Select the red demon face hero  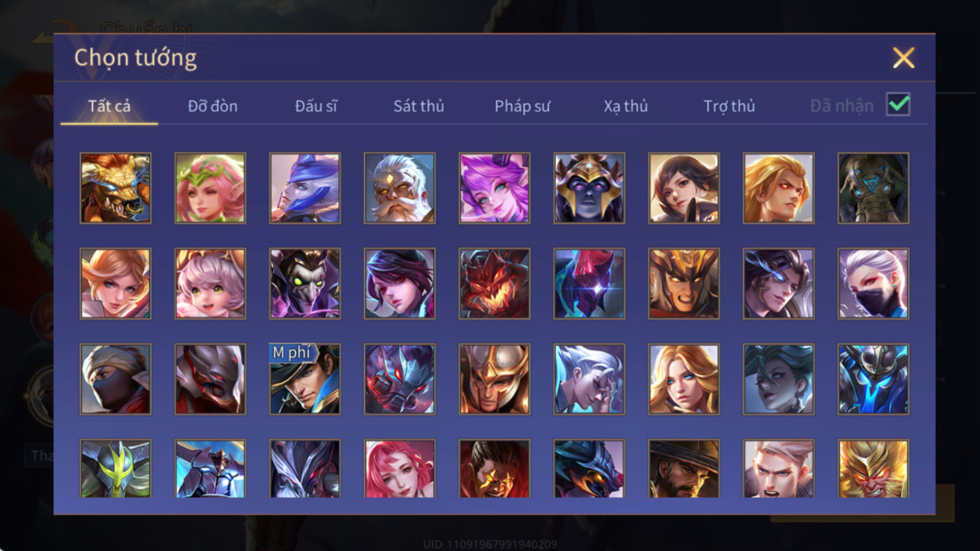495,284
